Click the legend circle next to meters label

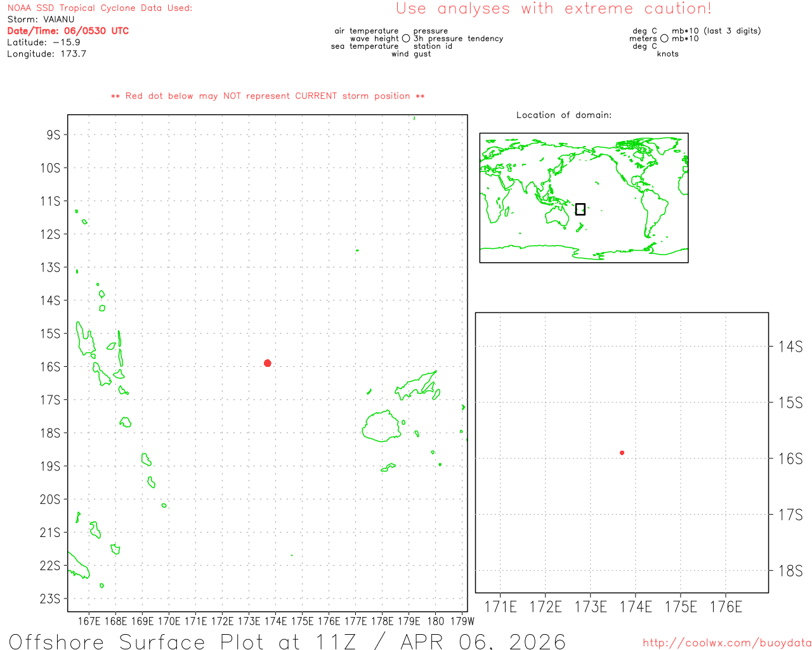point(664,39)
